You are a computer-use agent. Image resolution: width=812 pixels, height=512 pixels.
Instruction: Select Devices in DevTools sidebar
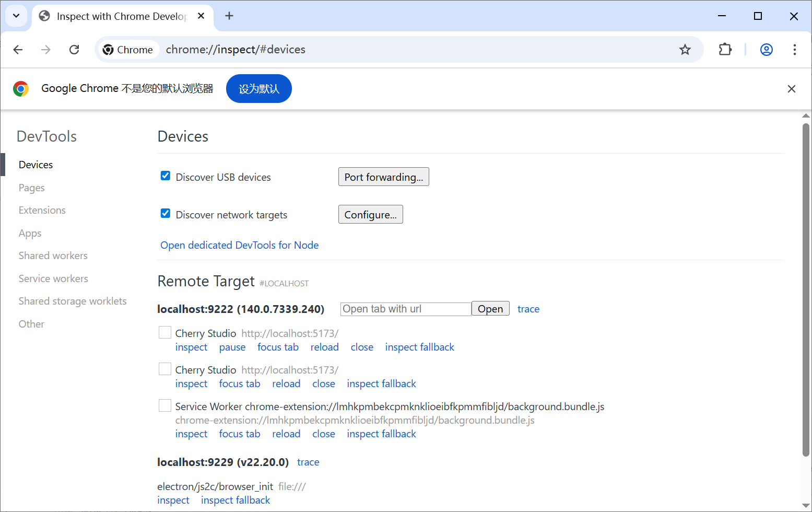(36, 165)
